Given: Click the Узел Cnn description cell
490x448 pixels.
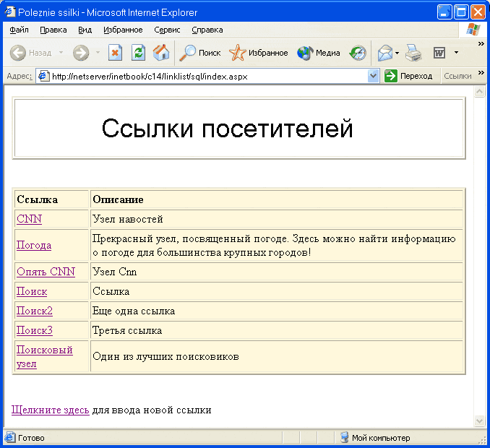Looking at the screenshot, I should [x=277, y=272].
